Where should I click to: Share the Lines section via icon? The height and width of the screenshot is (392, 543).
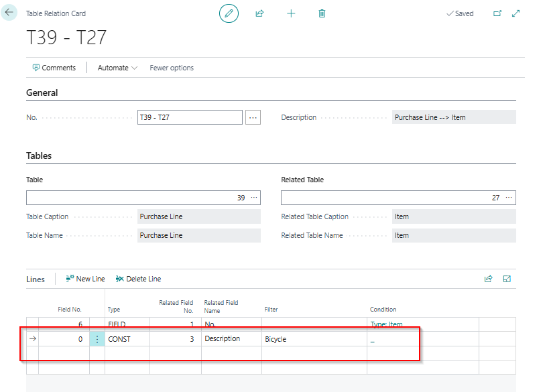(488, 279)
